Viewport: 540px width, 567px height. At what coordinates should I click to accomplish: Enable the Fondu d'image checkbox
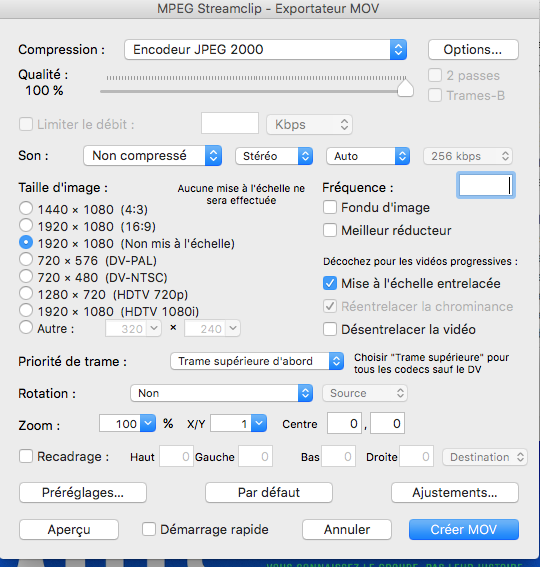[x=330, y=208]
